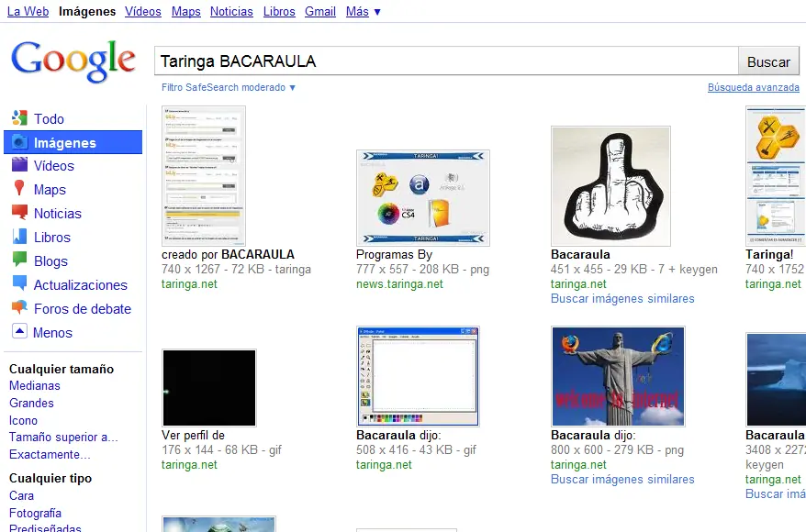Click the Buscar search button
The height and width of the screenshot is (532, 806).
click(x=768, y=61)
